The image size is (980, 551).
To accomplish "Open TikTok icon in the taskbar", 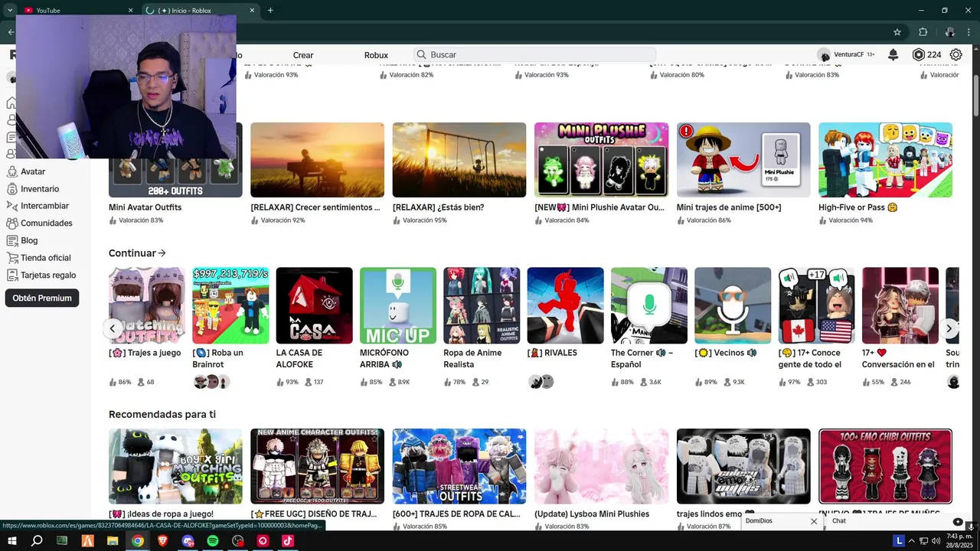I will (x=287, y=541).
